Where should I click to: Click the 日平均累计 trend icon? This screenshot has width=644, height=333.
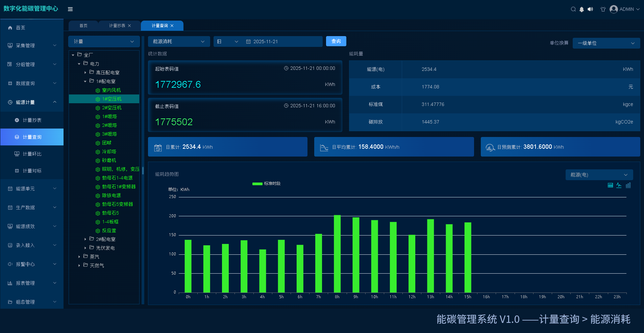(324, 147)
